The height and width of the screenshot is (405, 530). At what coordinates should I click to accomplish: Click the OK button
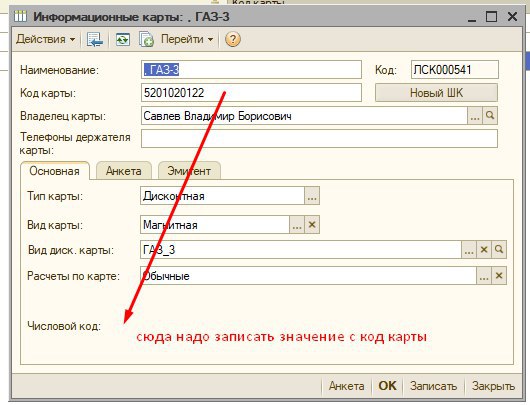387,386
